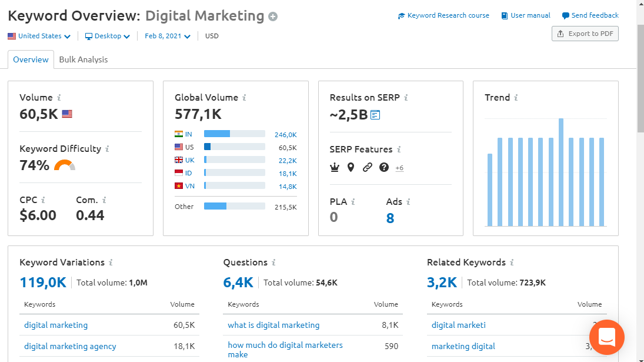Open the United States location dropdown
This screenshot has width=644, height=362.
click(x=39, y=36)
